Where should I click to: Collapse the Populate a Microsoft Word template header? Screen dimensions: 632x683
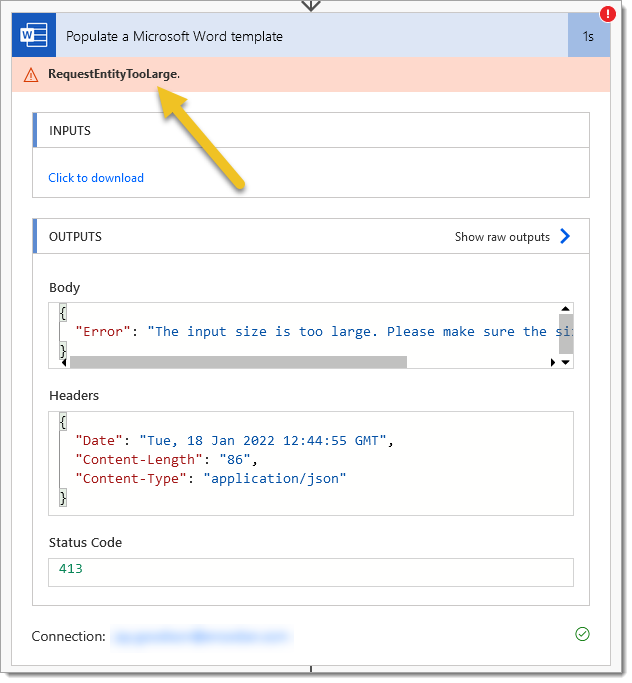pos(311,36)
